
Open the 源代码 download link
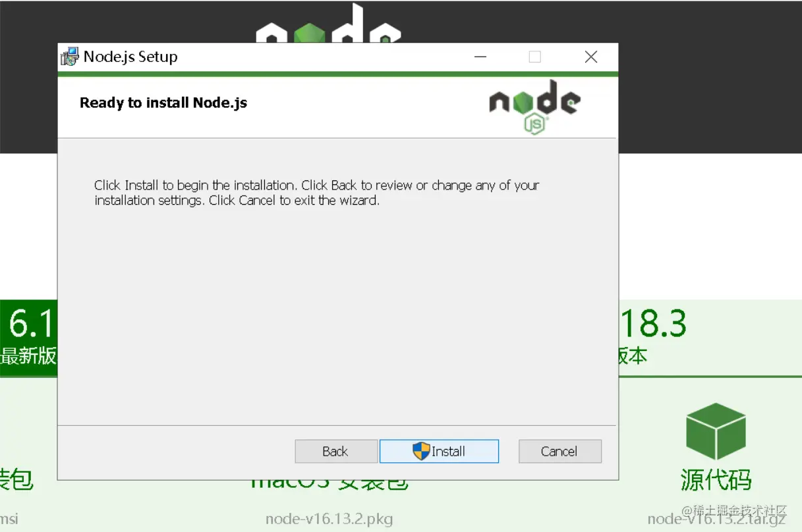[x=716, y=479]
